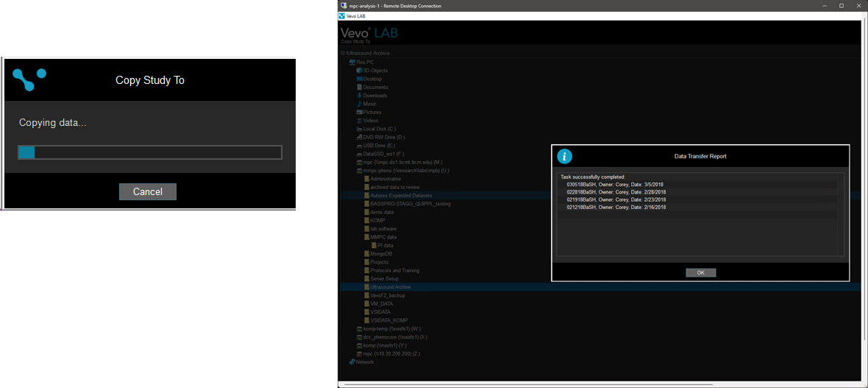Click the Videos filmstrip icon
This screenshot has width=868, height=388.
tap(359, 120)
